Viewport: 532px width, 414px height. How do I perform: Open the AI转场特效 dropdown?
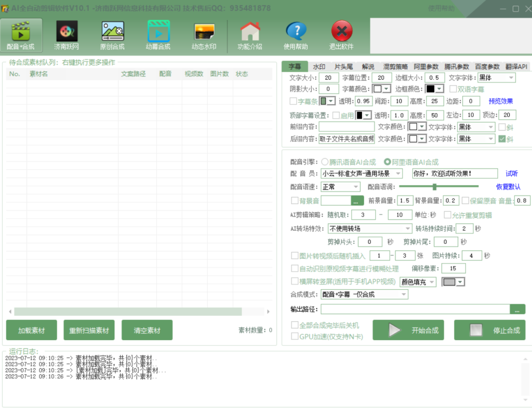pyautogui.click(x=408, y=229)
